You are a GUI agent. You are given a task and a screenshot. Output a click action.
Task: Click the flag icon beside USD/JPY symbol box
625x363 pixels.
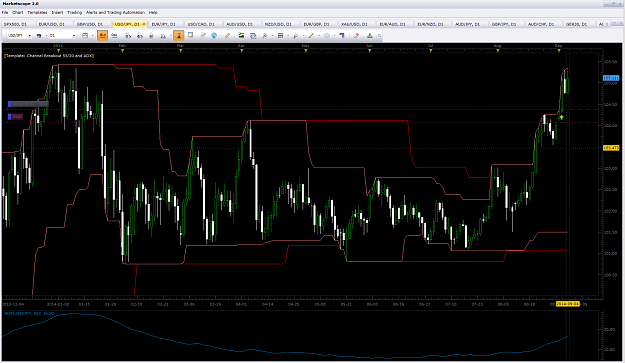(39, 35)
